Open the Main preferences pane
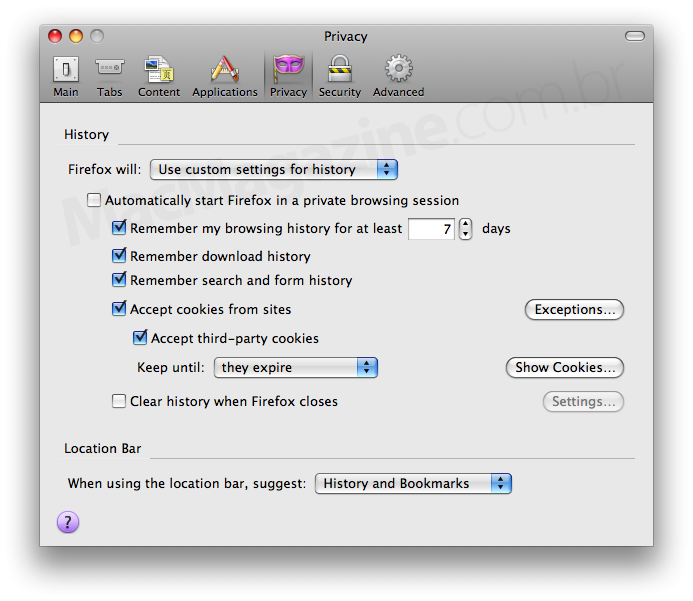This screenshot has width=693, height=601. (66, 76)
